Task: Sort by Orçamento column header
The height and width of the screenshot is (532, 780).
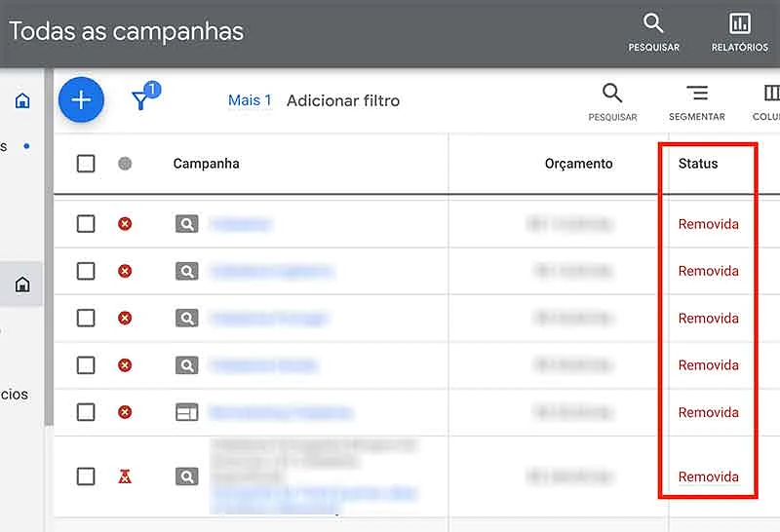Action: (x=578, y=164)
